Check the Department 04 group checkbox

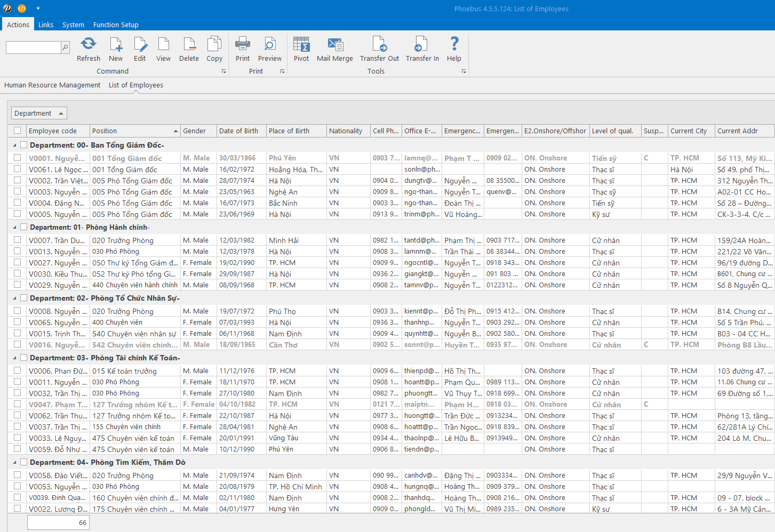[x=23, y=462]
